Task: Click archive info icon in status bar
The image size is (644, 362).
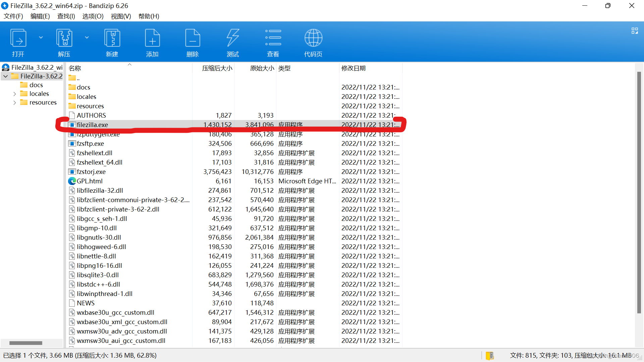Action: coord(490,355)
